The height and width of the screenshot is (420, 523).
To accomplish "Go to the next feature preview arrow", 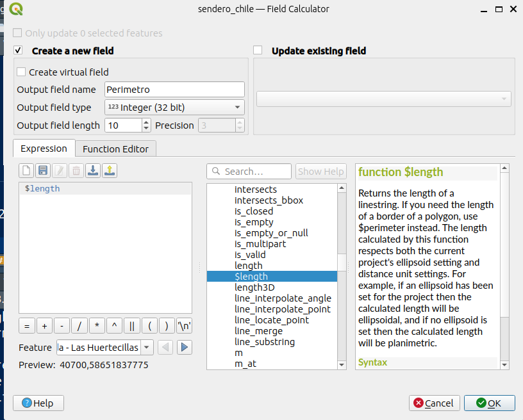I will [x=185, y=347].
